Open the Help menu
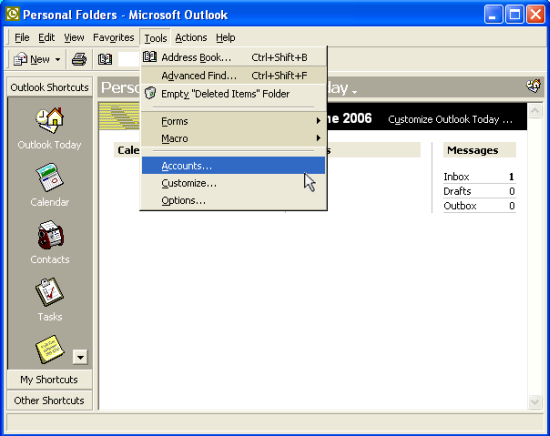This screenshot has width=550, height=436. [225, 38]
